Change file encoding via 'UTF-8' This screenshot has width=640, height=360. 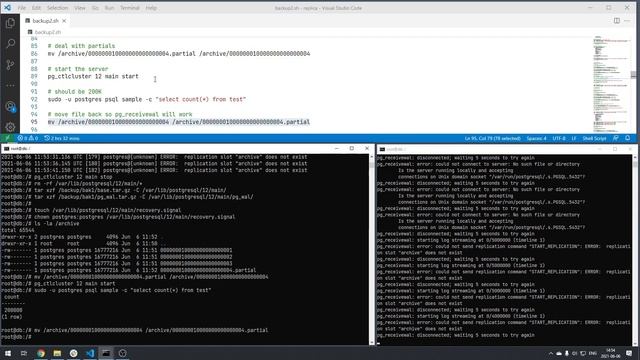[x=559, y=138]
